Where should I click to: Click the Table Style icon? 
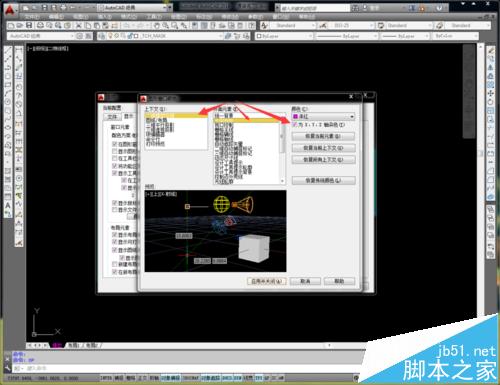point(381,25)
